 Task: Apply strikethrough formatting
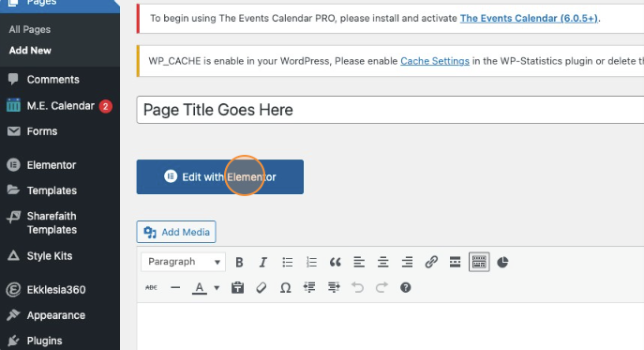[151, 287]
